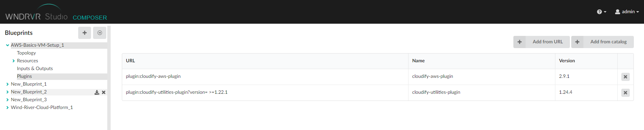Download the New_Blueprint_2 blueprint

coord(97,92)
